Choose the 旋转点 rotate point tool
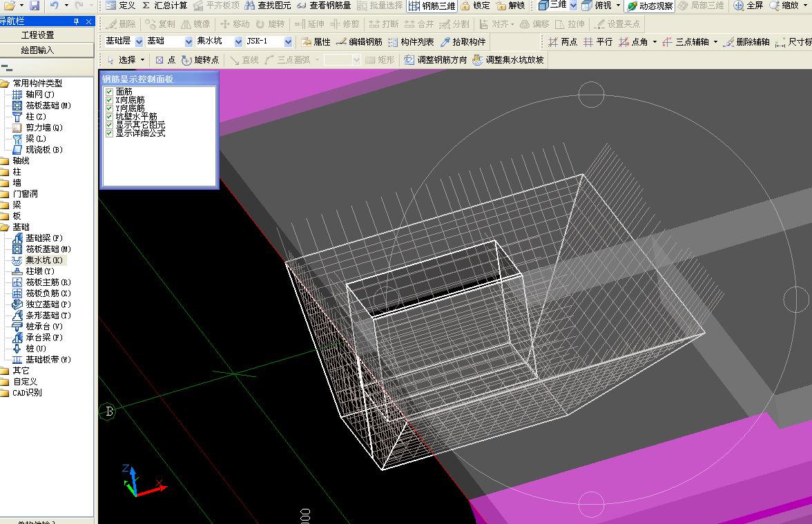The height and width of the screenshot is (524, 812). click(x=200, y=60)
